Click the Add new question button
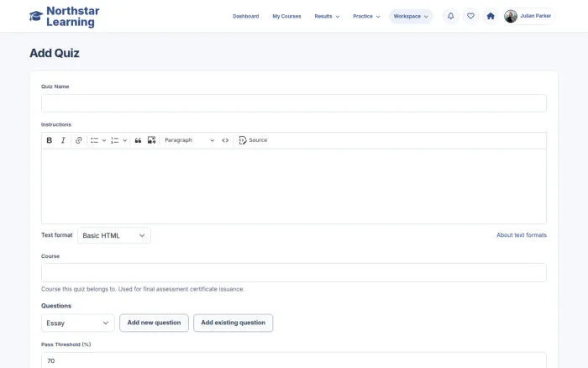 tap(154, 323)
